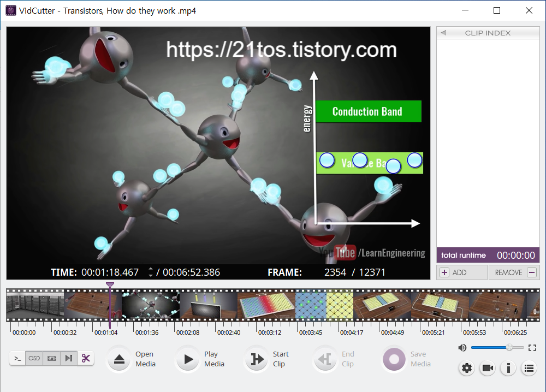Click timeline tick at 00:04:17
546x392 pixels.
coord(351,332)
